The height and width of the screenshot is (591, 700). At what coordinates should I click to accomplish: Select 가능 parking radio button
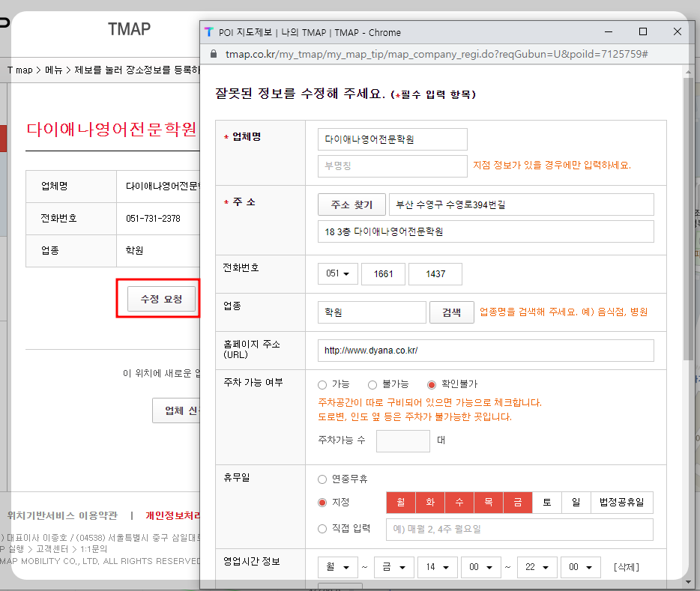coord(322,384)
